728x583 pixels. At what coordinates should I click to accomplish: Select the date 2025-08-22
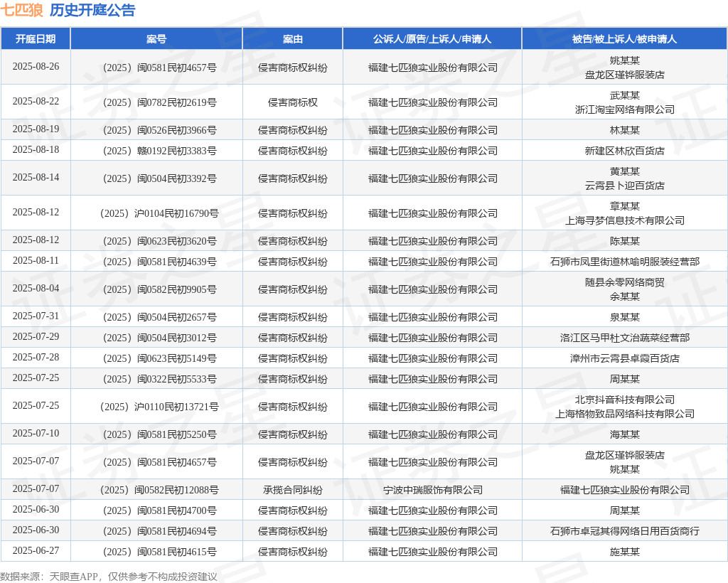pyautogui.click(x=36, y=101)
